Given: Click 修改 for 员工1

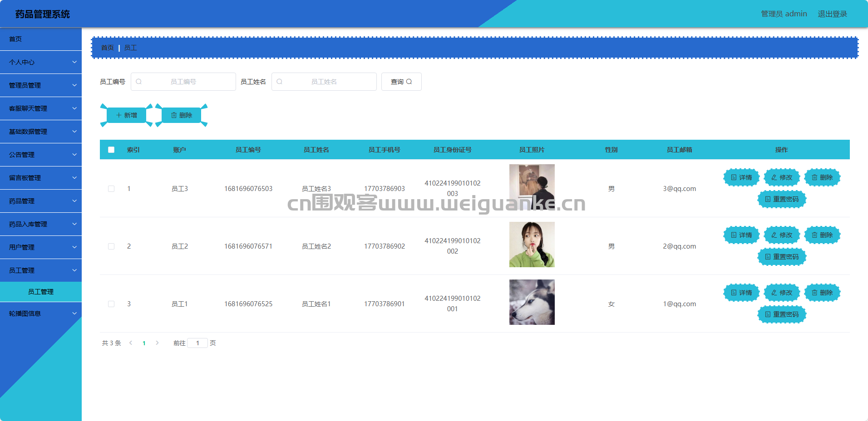Looking at the screenshot, I should 782,293.
